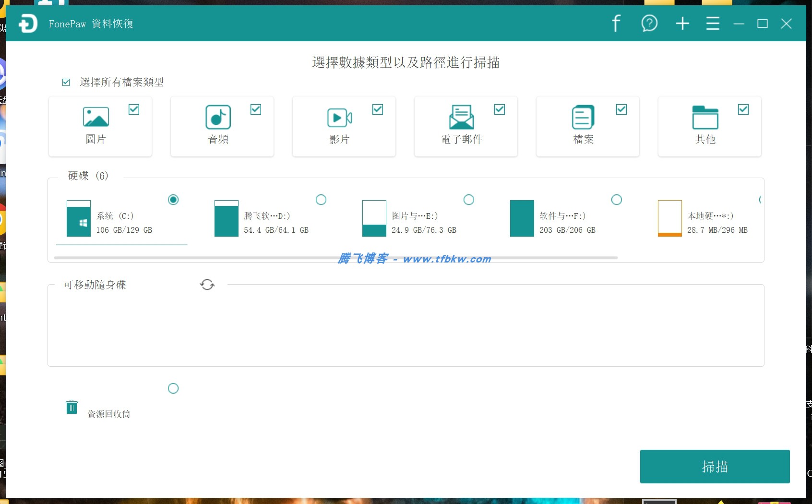Viewport: 812px width, 504px height.
Task: Select the 其他 other files icon
Action: pyautogui.click(x=705, y=117)
